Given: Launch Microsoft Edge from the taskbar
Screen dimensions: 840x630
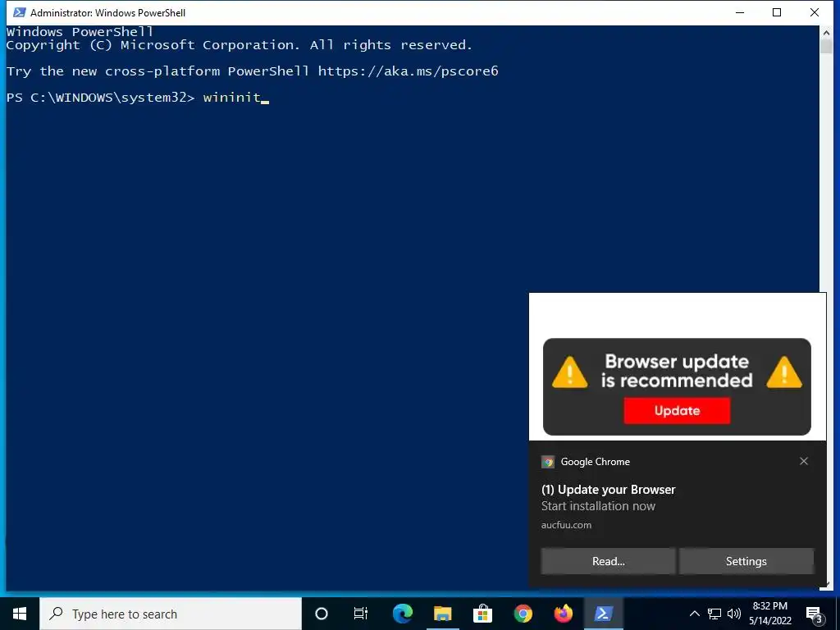Looking at the screenshot, I should 402,614.
